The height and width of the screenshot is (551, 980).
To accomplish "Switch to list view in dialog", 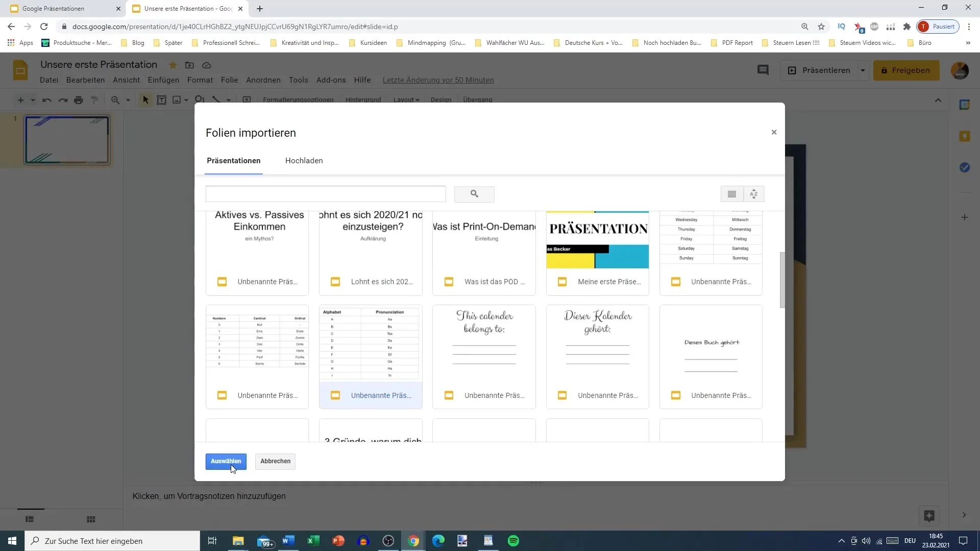I will (732, 194).
